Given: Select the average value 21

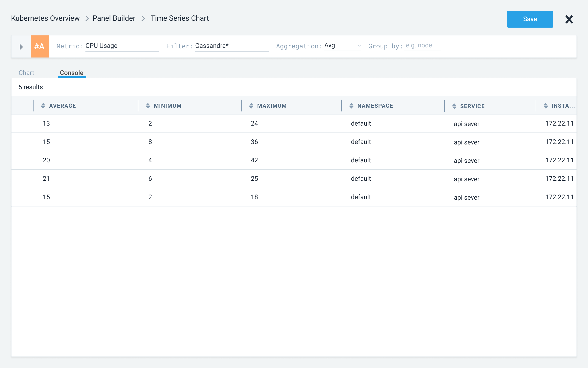Looking at the screenshot, I should click(46, 179).
